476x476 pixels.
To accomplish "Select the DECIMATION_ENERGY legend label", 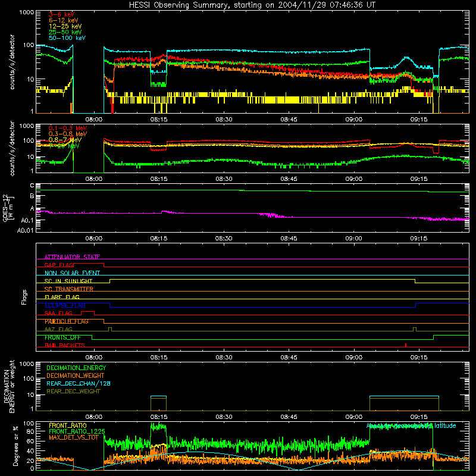I will [76, 368].
